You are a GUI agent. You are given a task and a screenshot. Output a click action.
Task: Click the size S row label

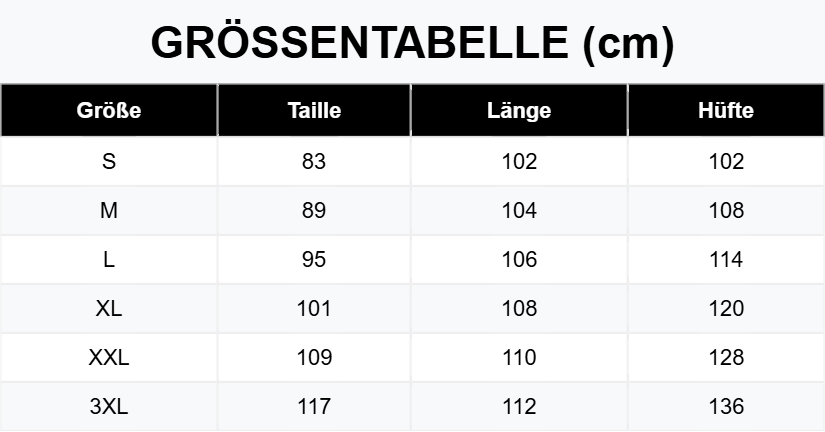[109, 162]
